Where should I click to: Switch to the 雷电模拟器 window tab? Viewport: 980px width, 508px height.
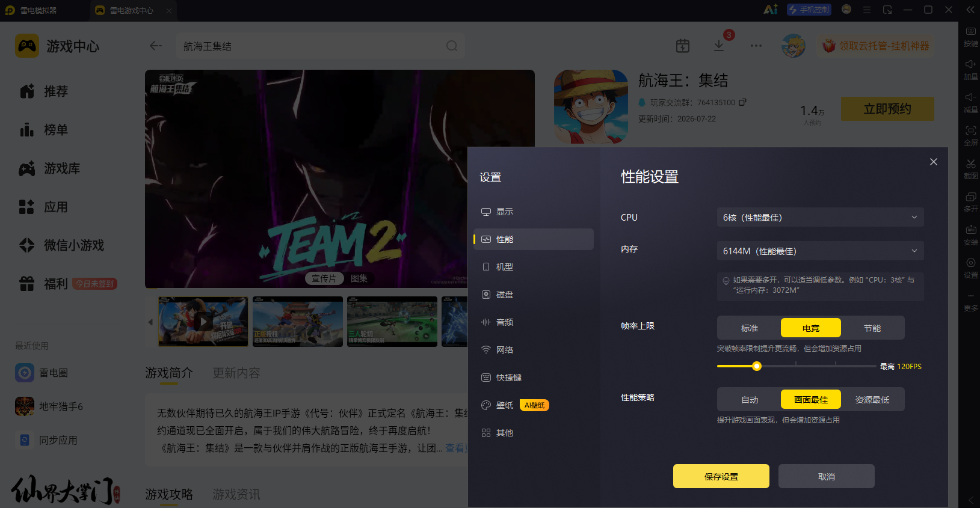pos(39,10)
